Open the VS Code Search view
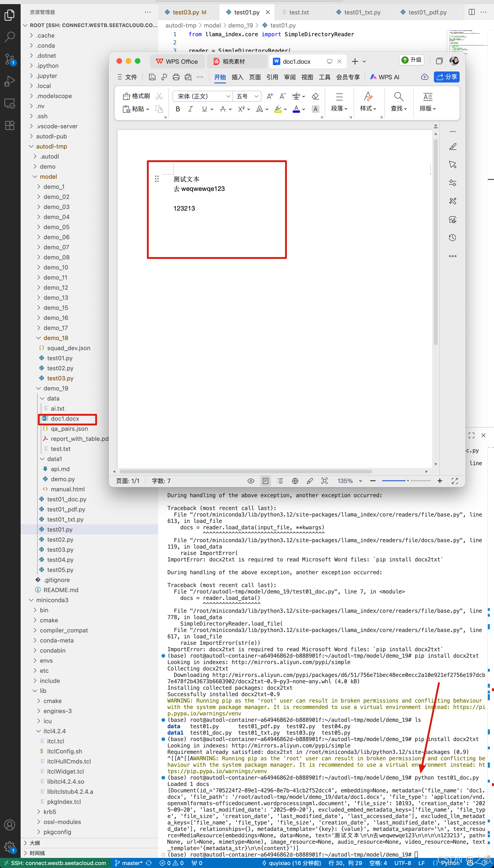The width and height of the screenshot is (494, 868). 10,37
